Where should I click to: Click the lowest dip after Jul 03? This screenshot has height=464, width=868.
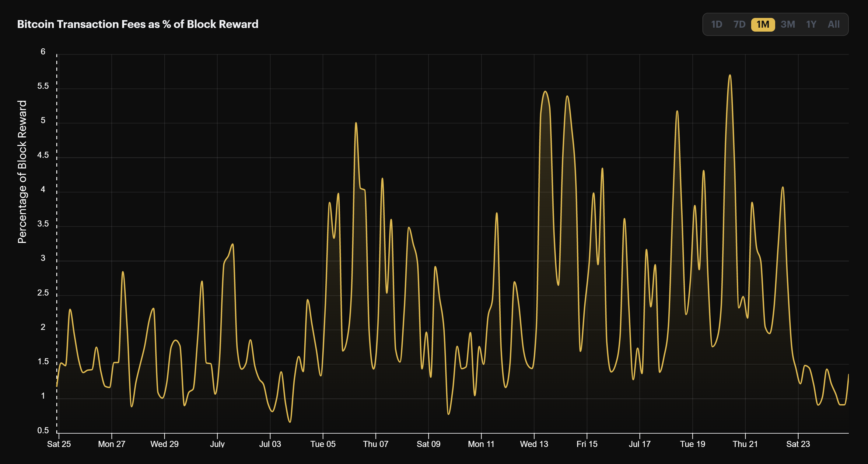point(290,422)
